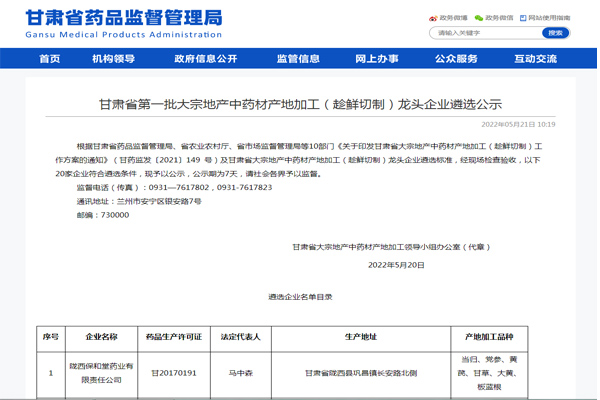Click the 药品生产许可证 column header
The image size is (600, 400).
pos(174,337)
